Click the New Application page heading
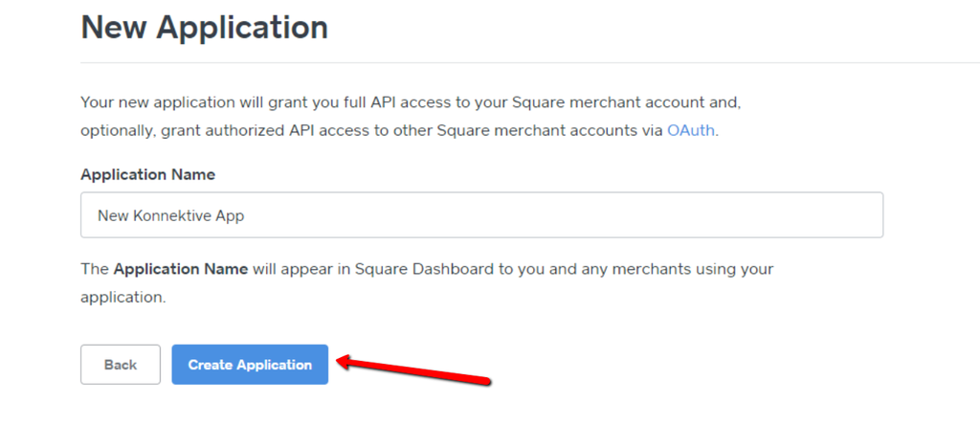This screenshot has width=980, height=425. 204,27
